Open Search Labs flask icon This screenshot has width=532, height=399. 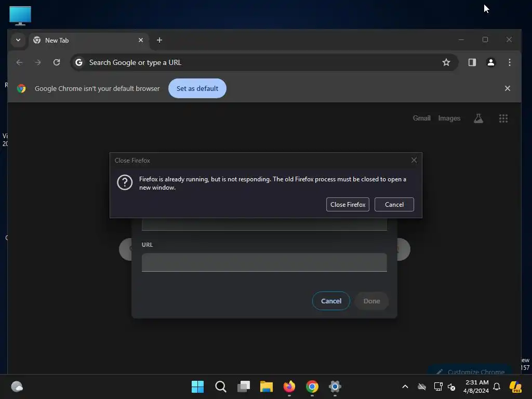pos(478,118)
